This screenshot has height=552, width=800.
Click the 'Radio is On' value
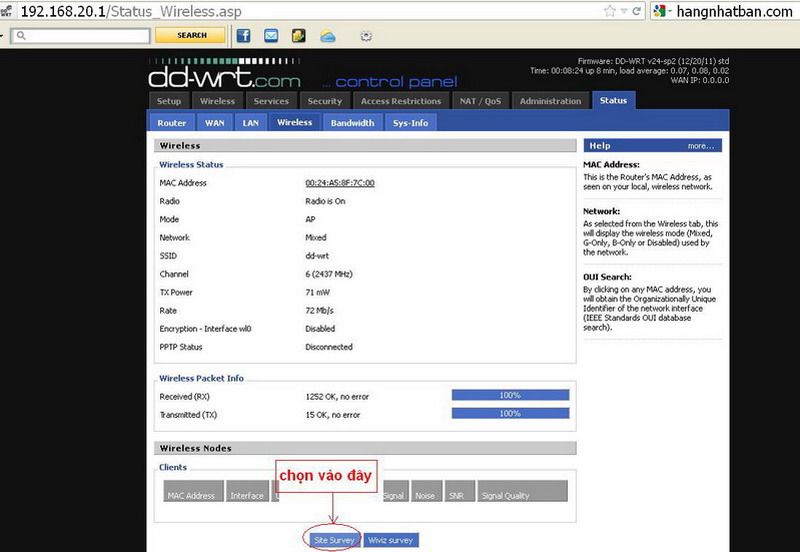point(325,201)
